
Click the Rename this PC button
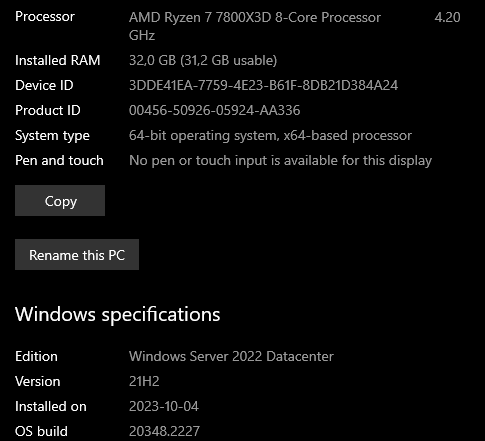77,255
